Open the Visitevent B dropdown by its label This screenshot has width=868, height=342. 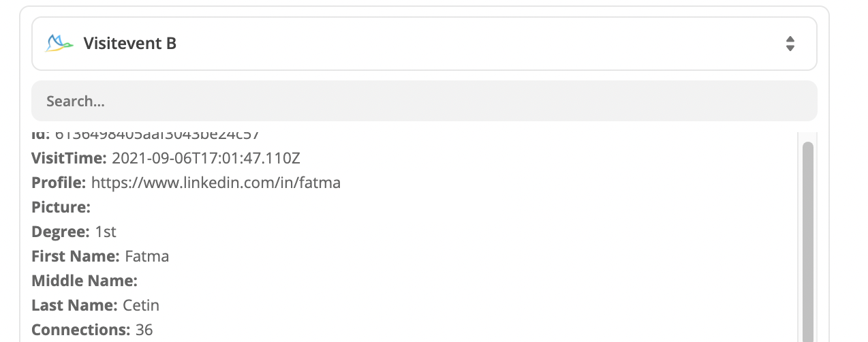click(129, 44)
